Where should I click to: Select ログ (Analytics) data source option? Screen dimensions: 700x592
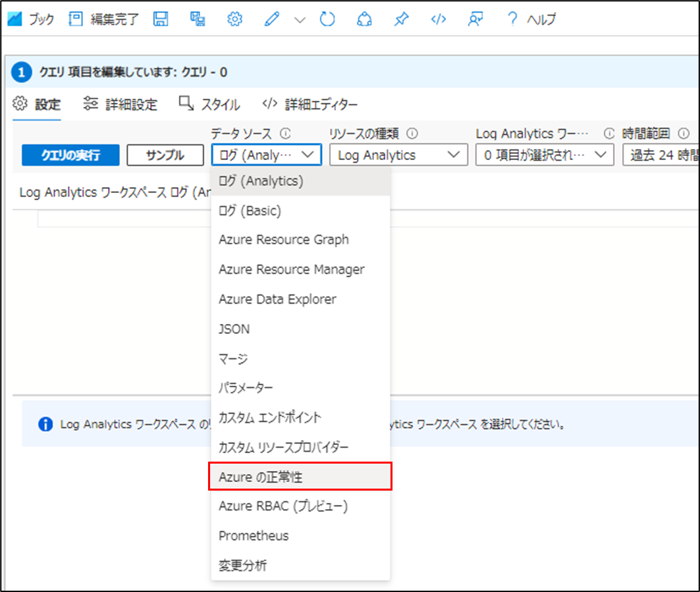point(300,181)
